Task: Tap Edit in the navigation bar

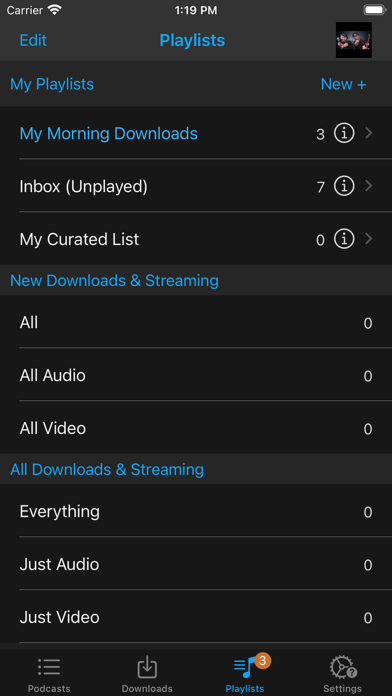Action: (33, 40)
